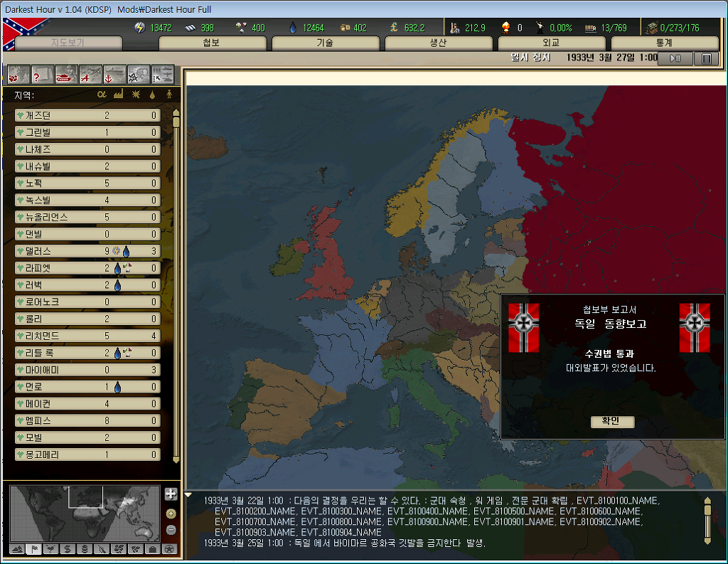
Task: Switch to political map mode (flag icon)
Action: 34,549
